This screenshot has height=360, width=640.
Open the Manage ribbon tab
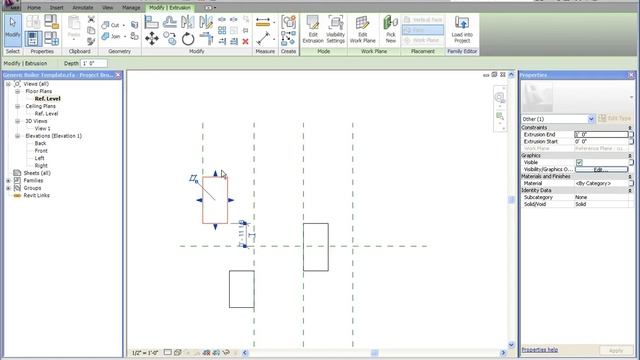(131, 8)
